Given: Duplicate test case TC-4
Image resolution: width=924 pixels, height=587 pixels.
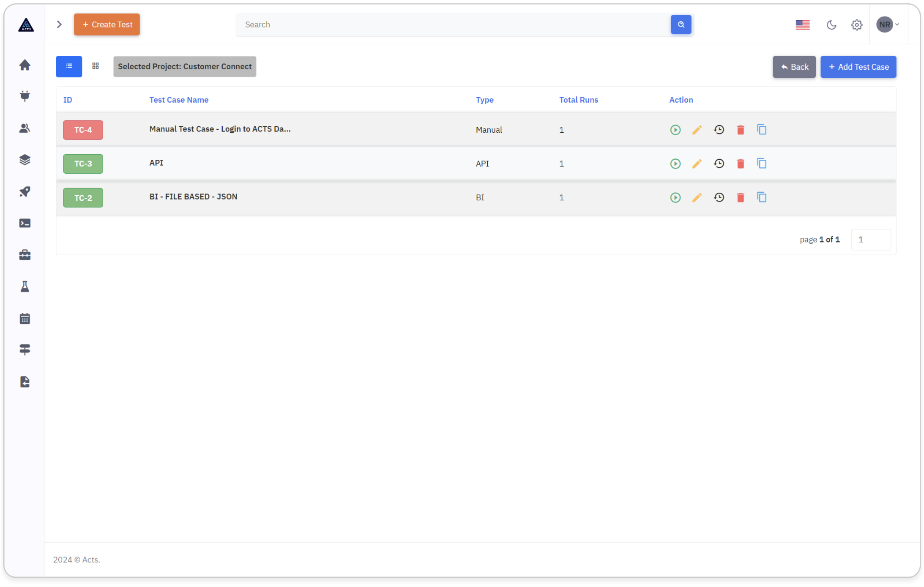Looking at the screenshot, I should pos(762,130).
